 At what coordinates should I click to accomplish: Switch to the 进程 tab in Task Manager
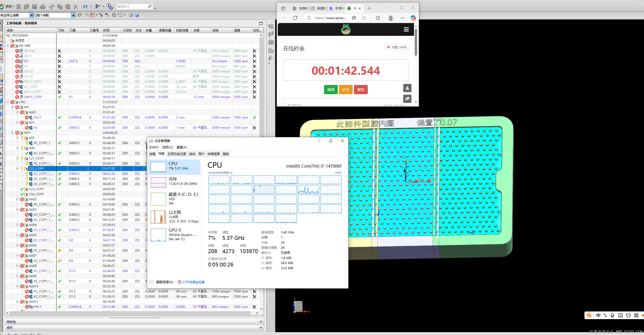pyautogui.click(x=152, y=154)
